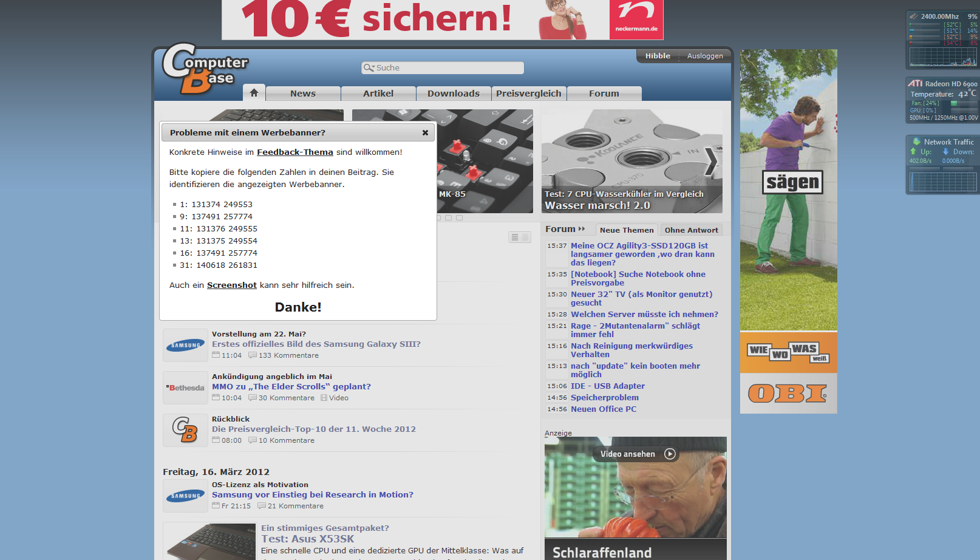Viewport: 980px width, 560px height.
Task: Click the CPU 2400.00Mhz meter gadget
Action: coord(943,39)
